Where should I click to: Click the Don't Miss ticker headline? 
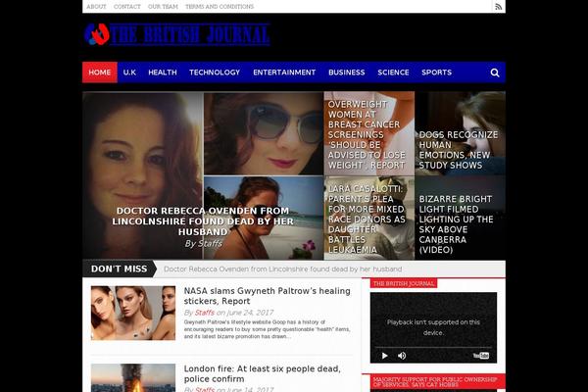[283, 269]
